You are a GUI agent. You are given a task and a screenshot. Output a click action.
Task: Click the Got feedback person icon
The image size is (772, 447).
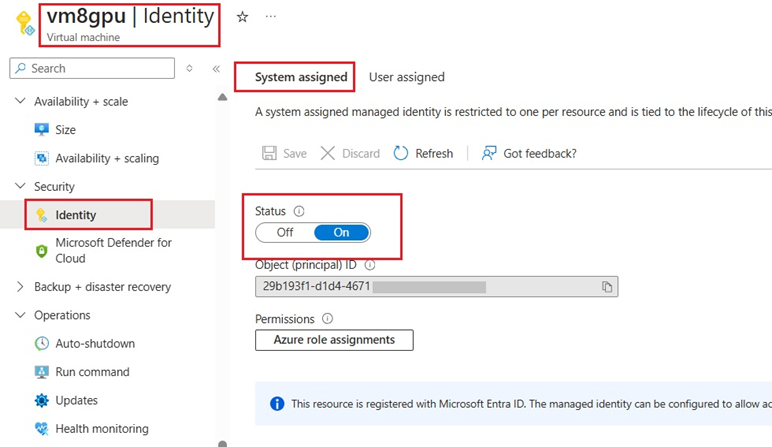tap(489, 153)
